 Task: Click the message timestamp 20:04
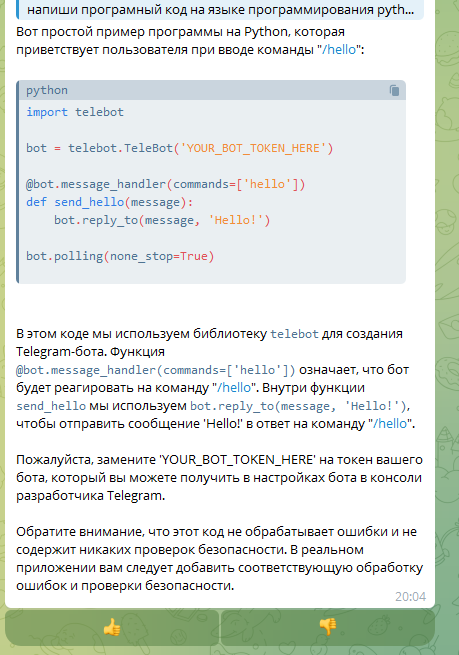[411, 597]
